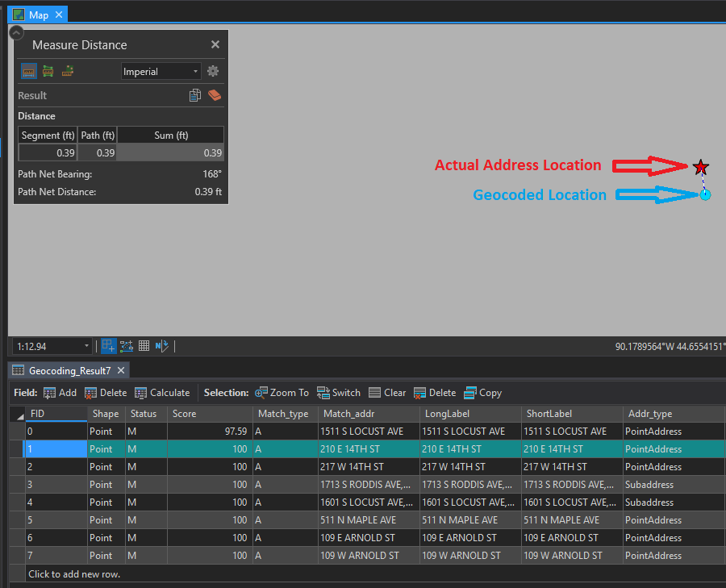Copy selected rows
The width and height of the screenshot is (726, 588).
tap(483, 393)
